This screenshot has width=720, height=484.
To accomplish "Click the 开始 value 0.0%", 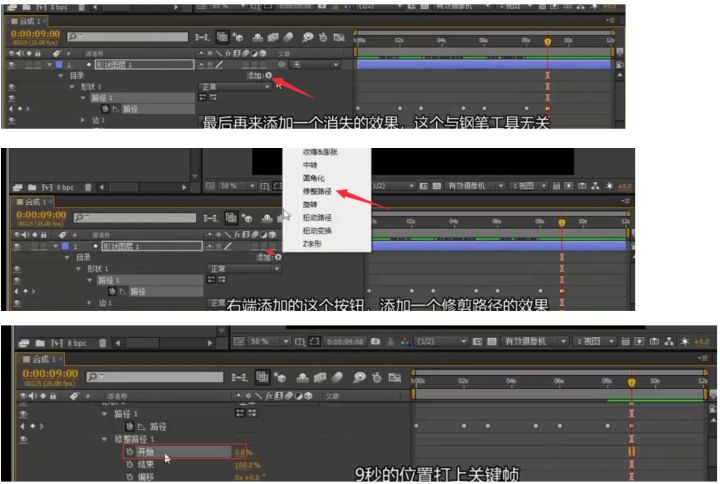I will click(x=240, y=452).
